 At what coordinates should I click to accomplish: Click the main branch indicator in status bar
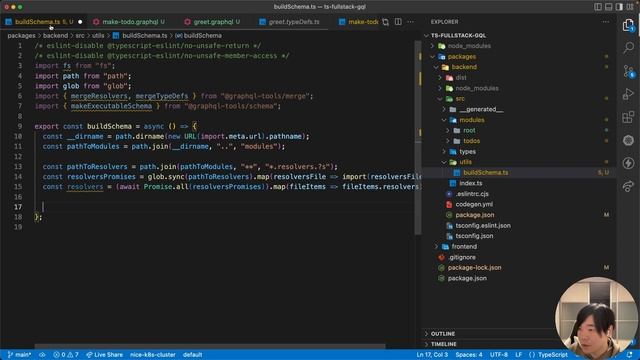pos(19,355)
